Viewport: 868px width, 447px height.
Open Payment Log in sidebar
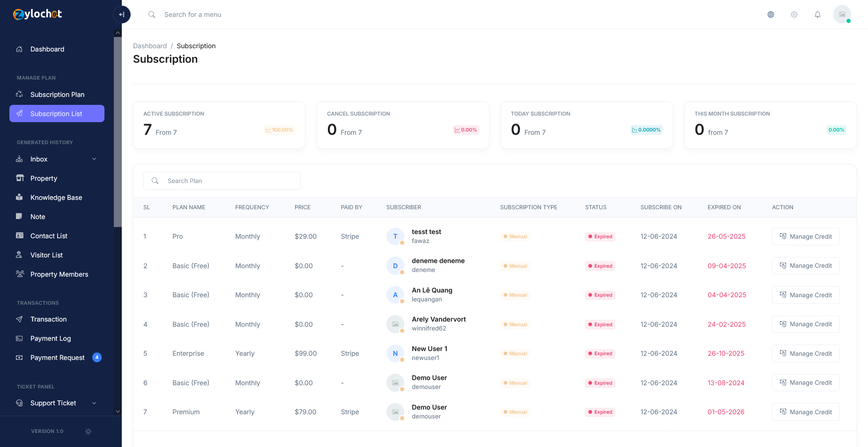click(x=57, y=338)
